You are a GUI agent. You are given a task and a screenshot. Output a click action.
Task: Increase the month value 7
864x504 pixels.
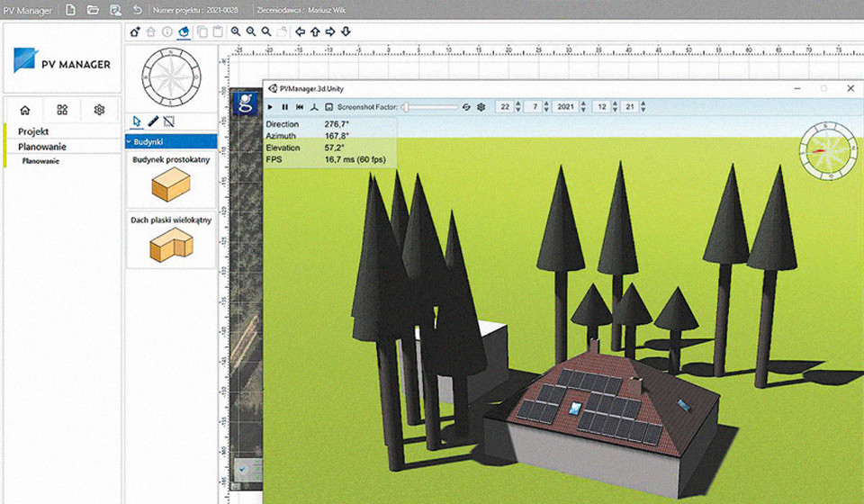[x=546, y=104]
